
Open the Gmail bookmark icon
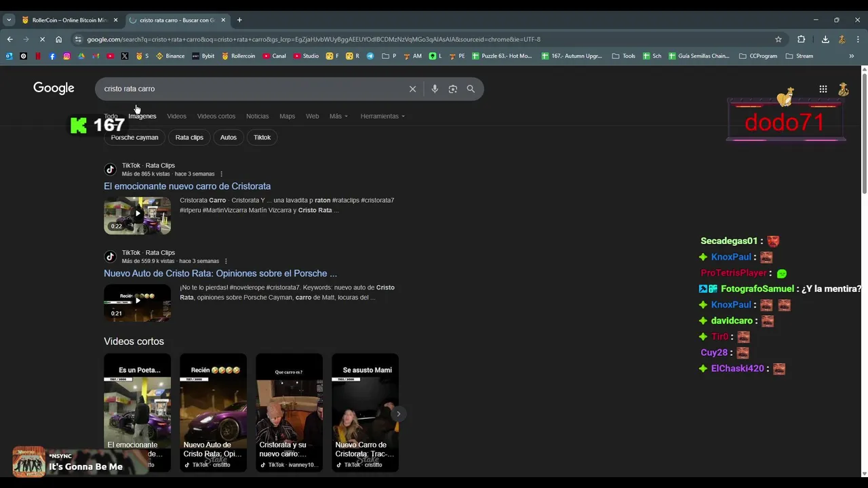click(96, 56)
